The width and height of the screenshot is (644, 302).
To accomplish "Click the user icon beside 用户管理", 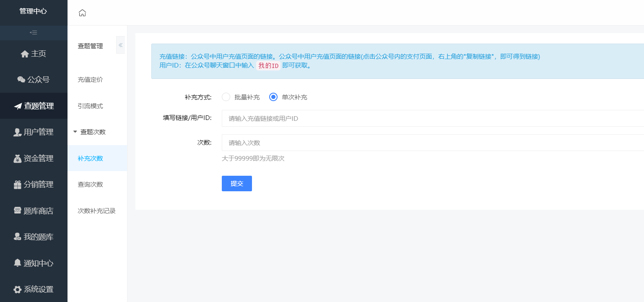I will 18,133.
